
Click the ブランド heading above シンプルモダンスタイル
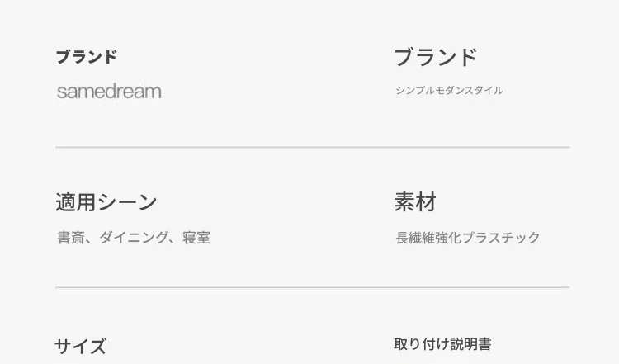436,57
